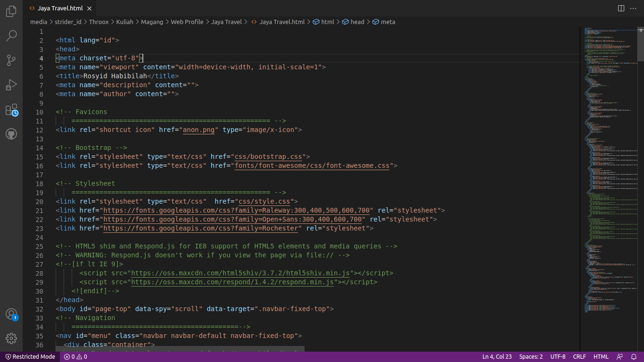The image size is (644, 362).
Task: Open the Run and Debug view
Action: pos(11,85)
